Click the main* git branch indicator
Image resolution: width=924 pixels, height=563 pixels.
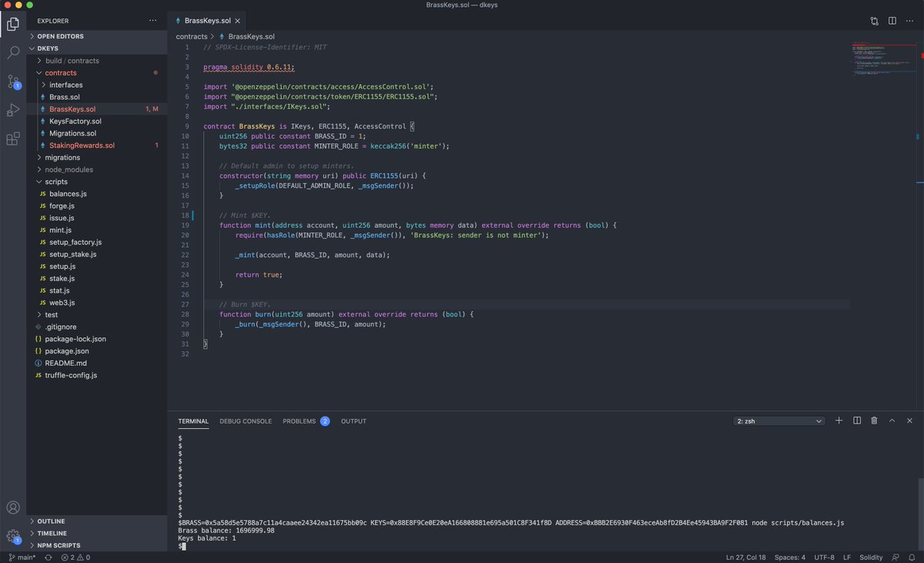22,557
